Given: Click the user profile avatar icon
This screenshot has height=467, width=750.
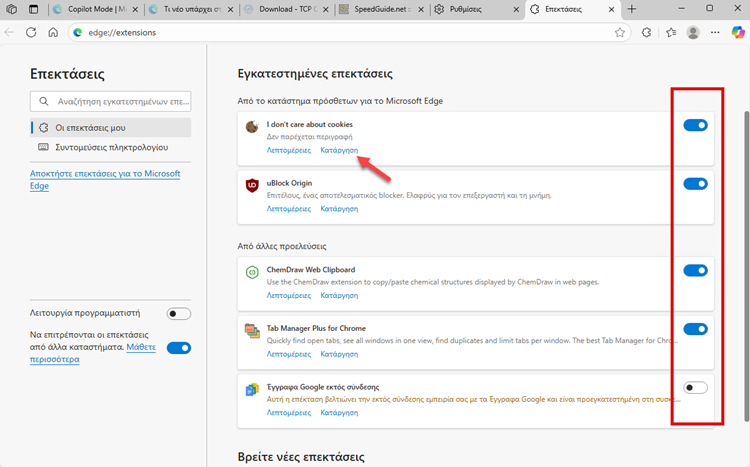Looking at the screenshot, I should click(693, 32).
